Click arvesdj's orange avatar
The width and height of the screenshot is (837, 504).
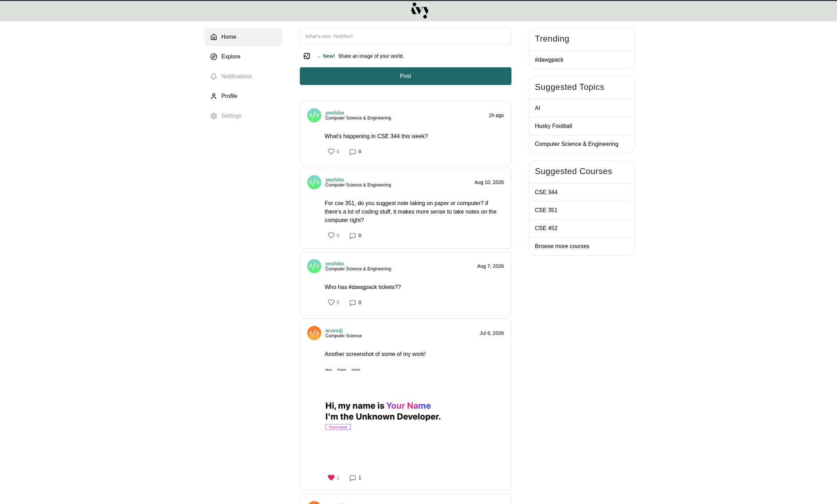tap(314, 333)
